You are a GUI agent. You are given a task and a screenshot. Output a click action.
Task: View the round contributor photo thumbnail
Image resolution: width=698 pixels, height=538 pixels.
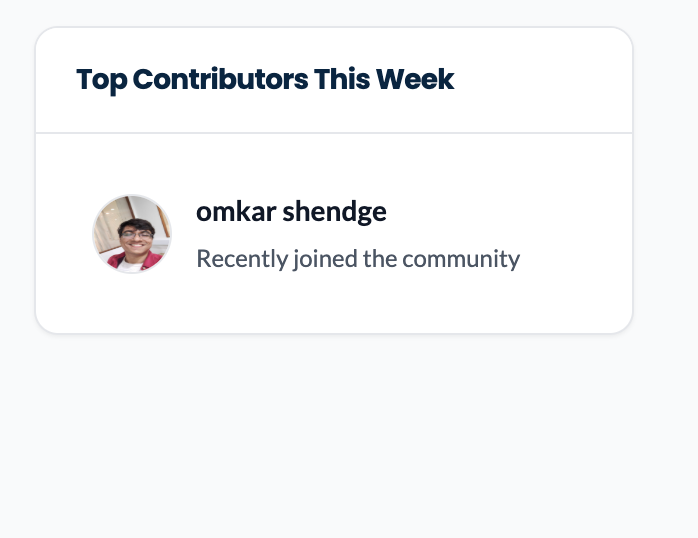tap(132, 234)
